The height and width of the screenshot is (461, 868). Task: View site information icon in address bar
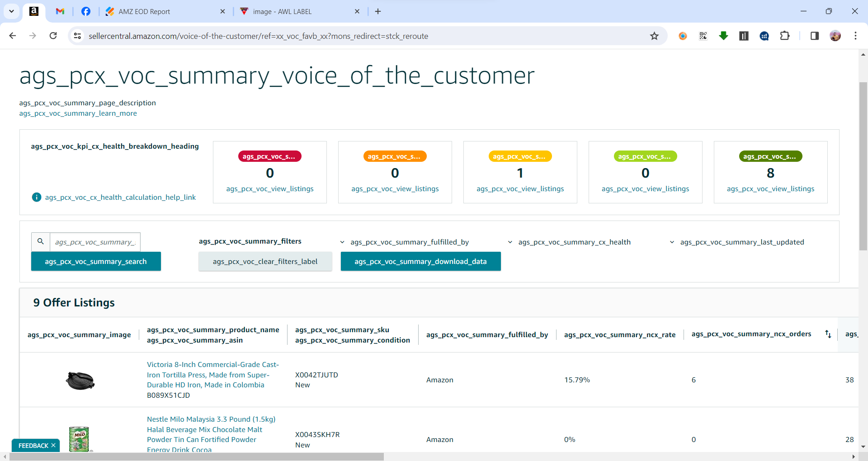[78, 36]
